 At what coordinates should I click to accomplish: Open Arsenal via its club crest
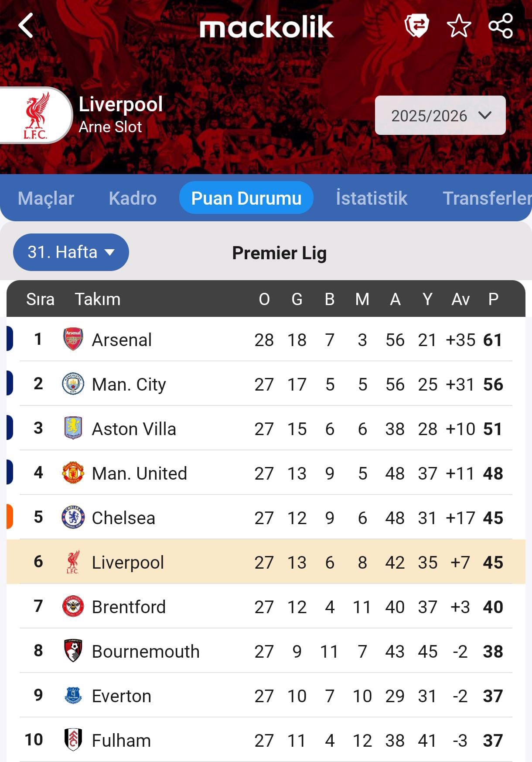click(73, 339)
